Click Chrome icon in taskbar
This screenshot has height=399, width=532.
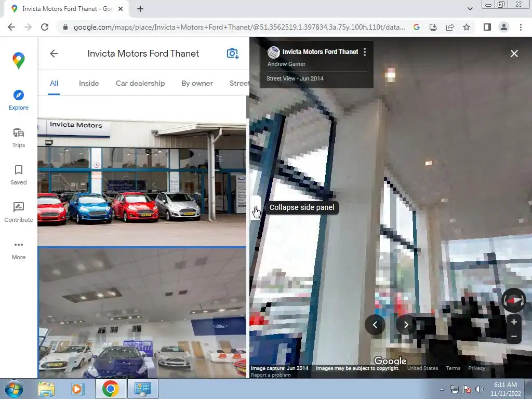pos(111,389)
